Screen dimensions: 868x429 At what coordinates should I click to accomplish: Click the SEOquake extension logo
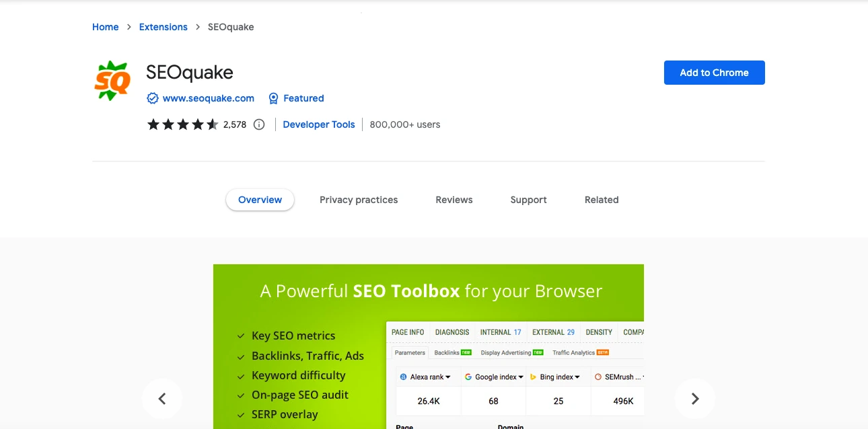(112, 81)
